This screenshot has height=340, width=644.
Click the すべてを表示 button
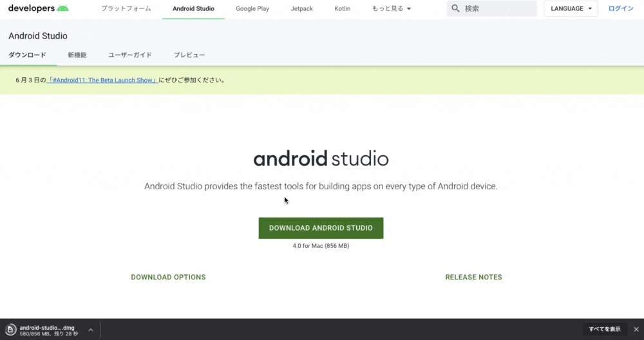click(x=605, y=329)
